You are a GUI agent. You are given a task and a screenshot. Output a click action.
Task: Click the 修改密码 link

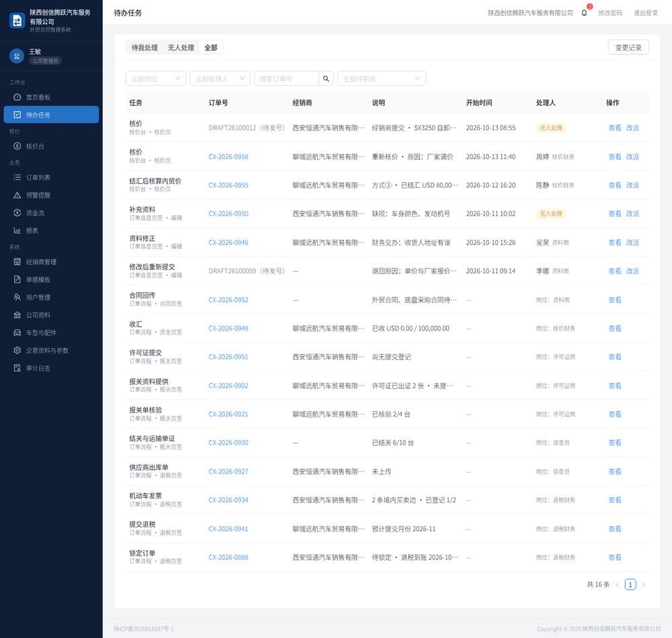610,13
